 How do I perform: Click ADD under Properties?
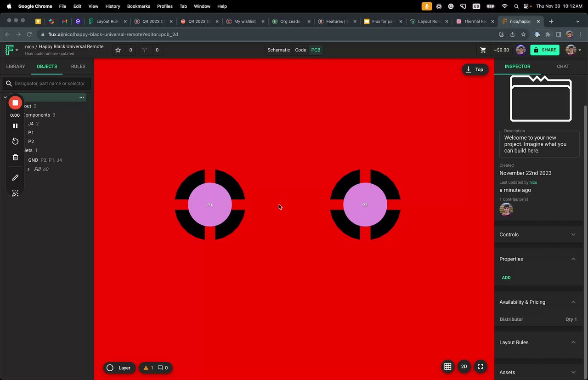point(506,278)
